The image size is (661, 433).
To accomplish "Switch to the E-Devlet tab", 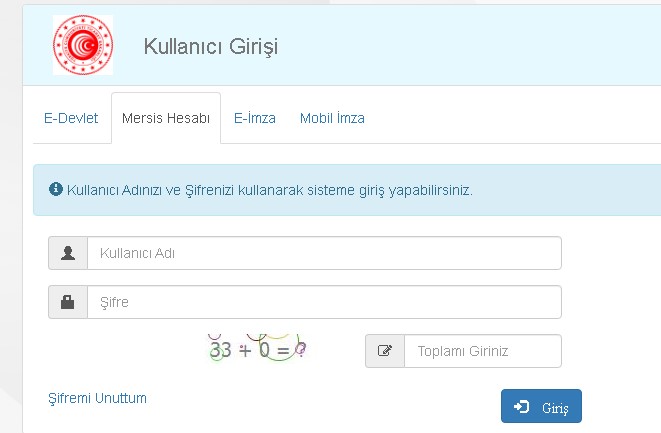I will [71, 118].
